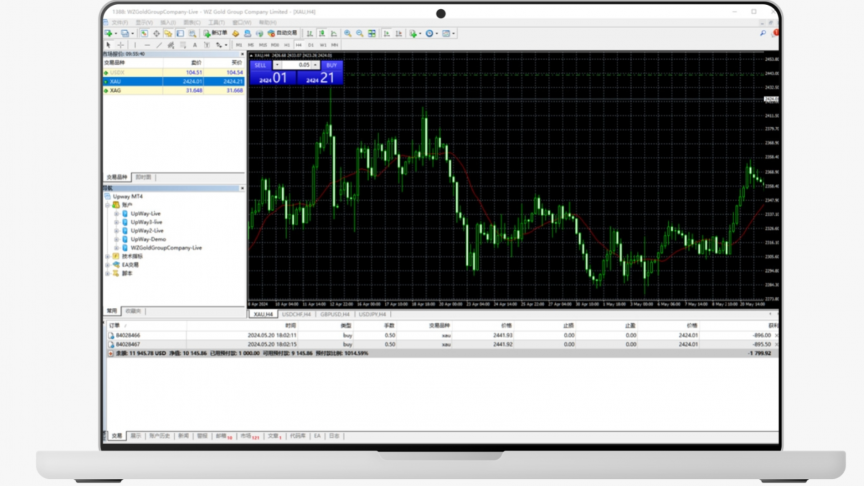This screenshot has width=864, height=486.
Task: Open the 新闻 news terminal tab
Action: click(x=183, y=436)
